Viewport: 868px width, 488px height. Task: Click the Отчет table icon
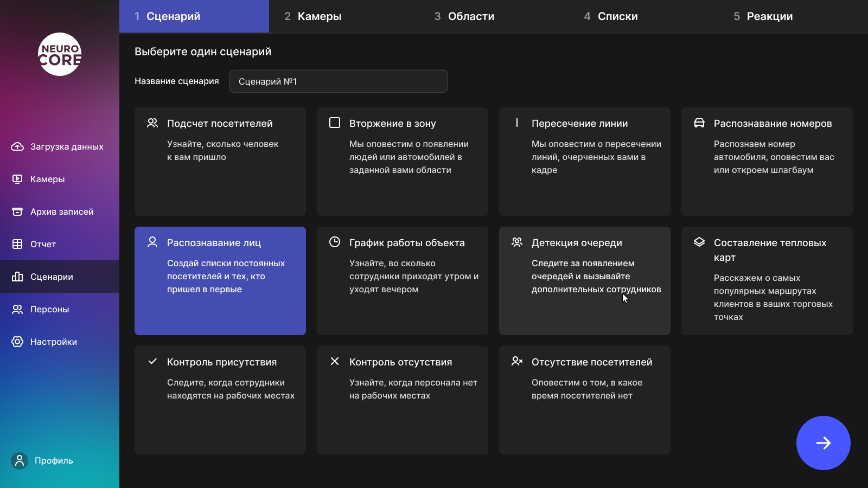17,244
